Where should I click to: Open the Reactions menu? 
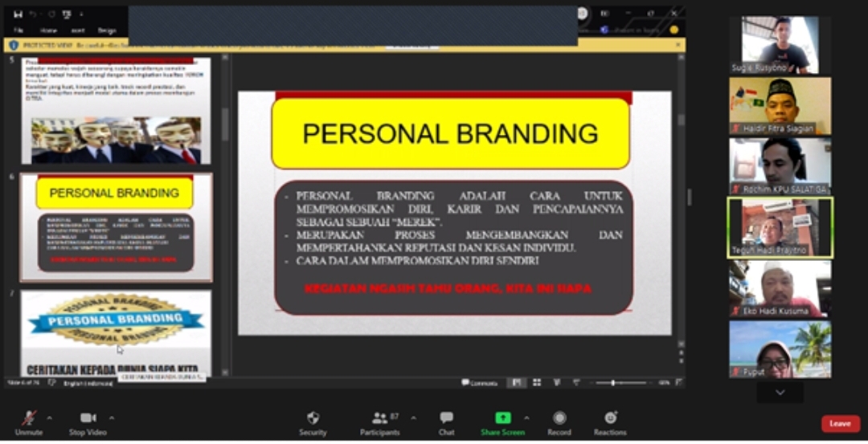coord(610,421)
